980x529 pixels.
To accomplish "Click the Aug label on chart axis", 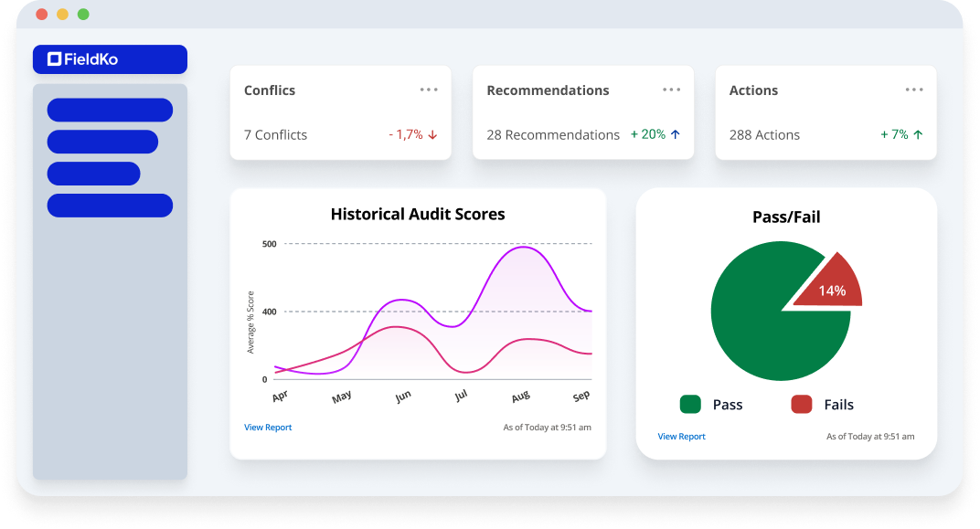I will pos(521,397).
